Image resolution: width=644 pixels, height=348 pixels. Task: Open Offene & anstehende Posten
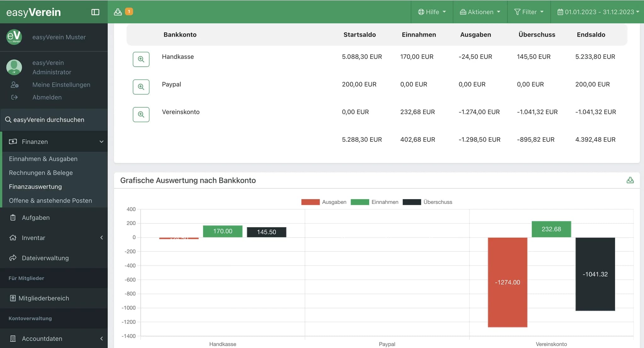pos(50,200)
